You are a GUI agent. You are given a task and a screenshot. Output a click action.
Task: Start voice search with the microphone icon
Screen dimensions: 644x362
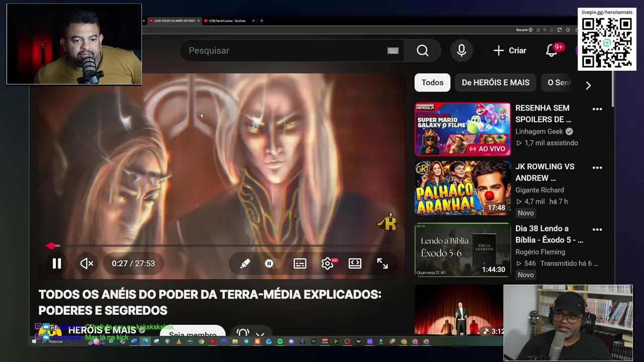pos(461,50)
